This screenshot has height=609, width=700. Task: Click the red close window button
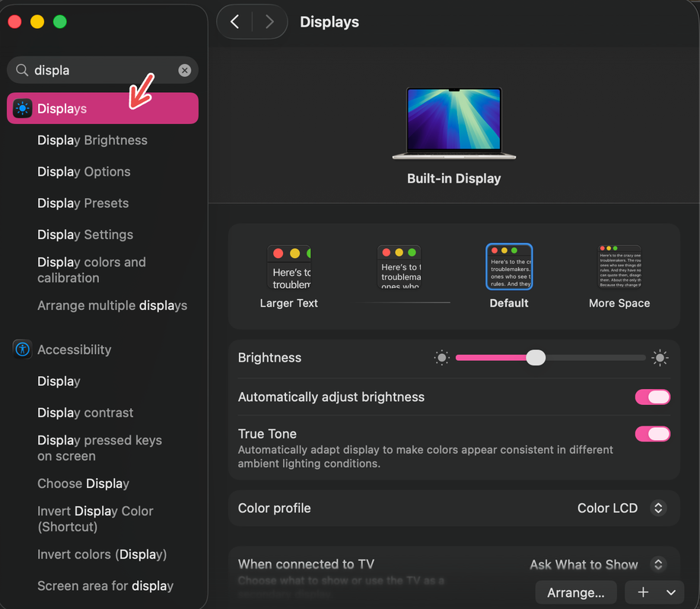coord(14,21)
